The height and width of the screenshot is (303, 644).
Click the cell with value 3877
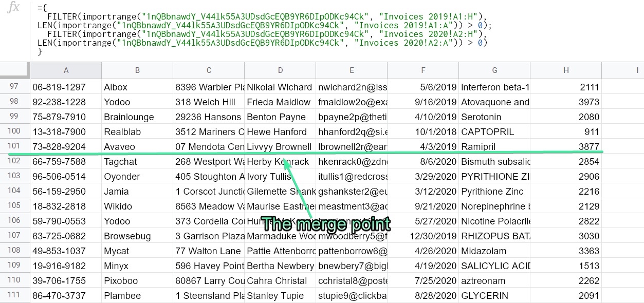(x=565, y=146)
